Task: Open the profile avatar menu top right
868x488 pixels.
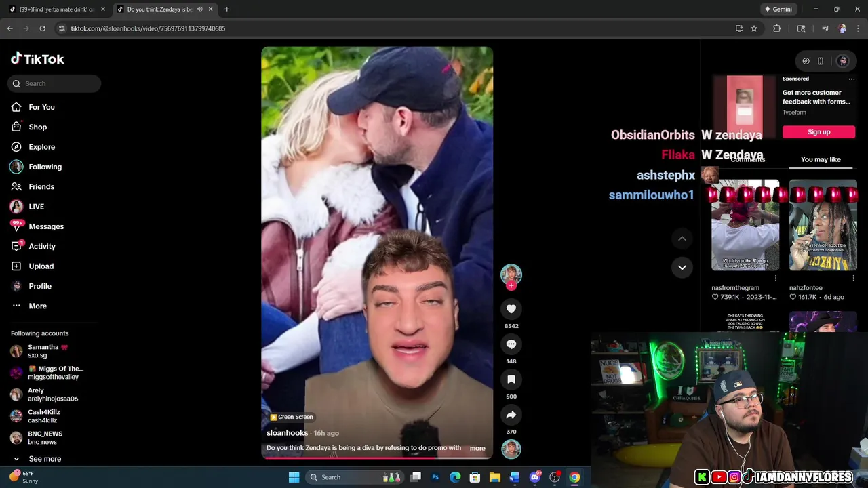Action: coord(842,61)
